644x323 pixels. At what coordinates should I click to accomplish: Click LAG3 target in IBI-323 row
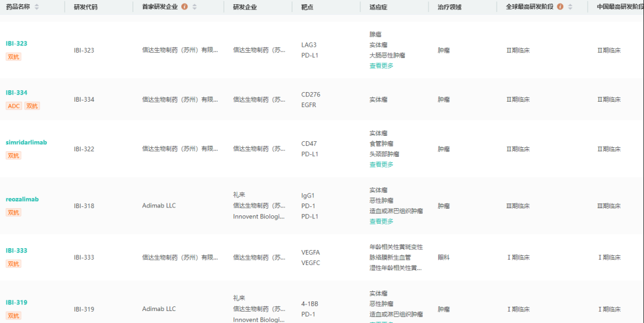(x=309, y=45)
